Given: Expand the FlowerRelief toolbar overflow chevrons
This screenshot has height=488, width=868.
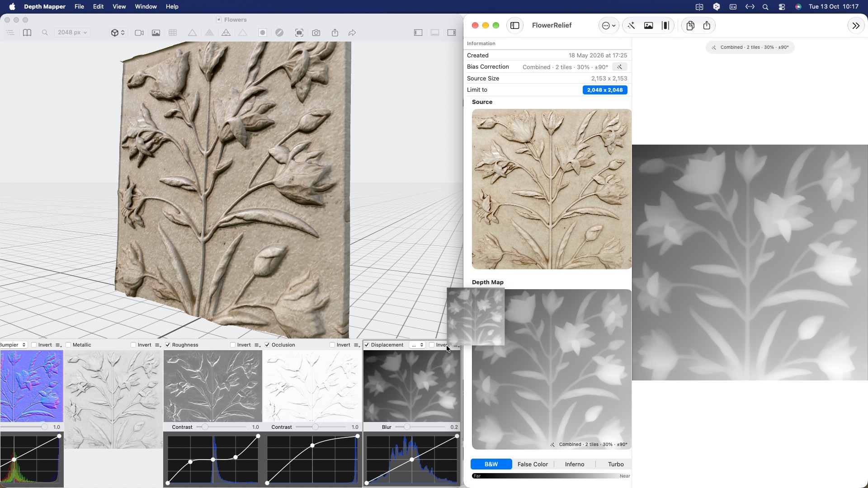Looking at the screenshot, I should pos(856,25).
